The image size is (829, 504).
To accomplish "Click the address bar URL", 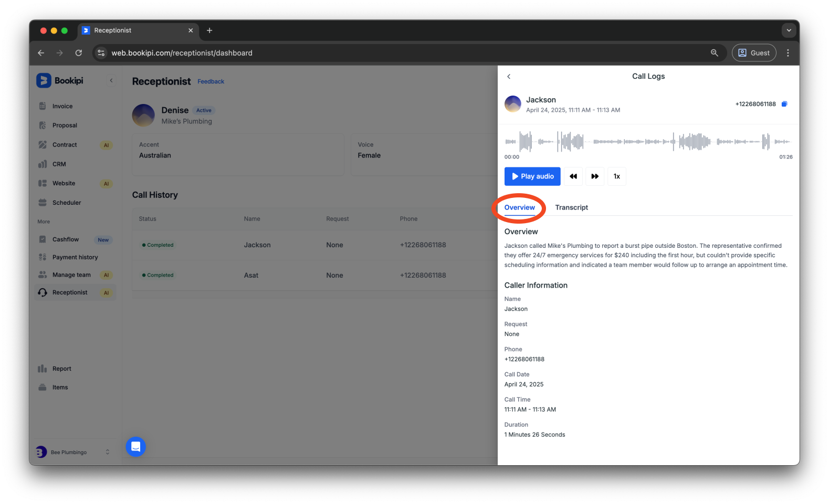I will (x=182, y=53).
